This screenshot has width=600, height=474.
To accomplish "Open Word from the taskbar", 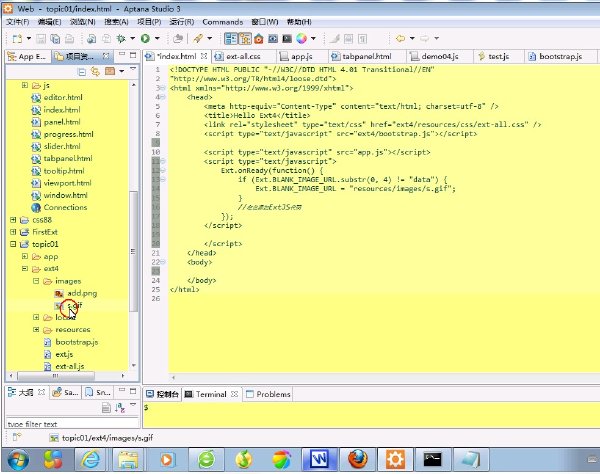I will point(320,459).
